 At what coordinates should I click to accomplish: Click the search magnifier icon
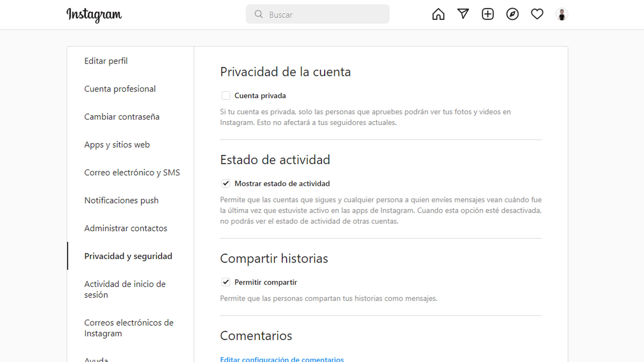(258, 14)
